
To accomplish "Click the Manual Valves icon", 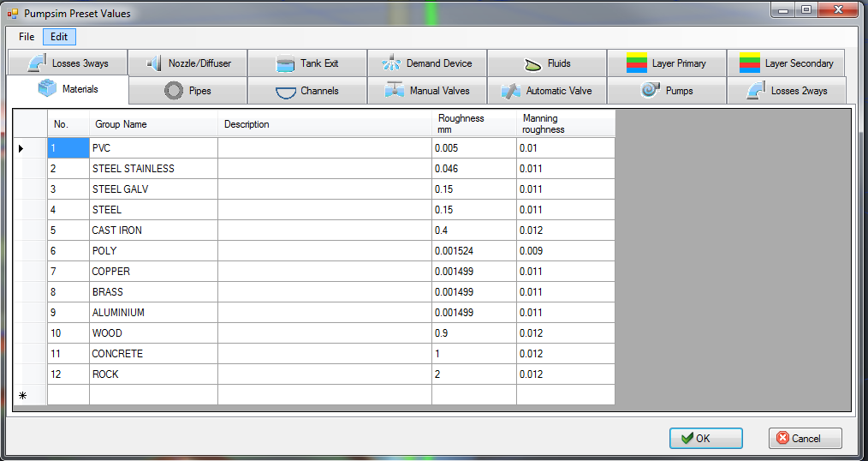I will [x=395, y=90].
